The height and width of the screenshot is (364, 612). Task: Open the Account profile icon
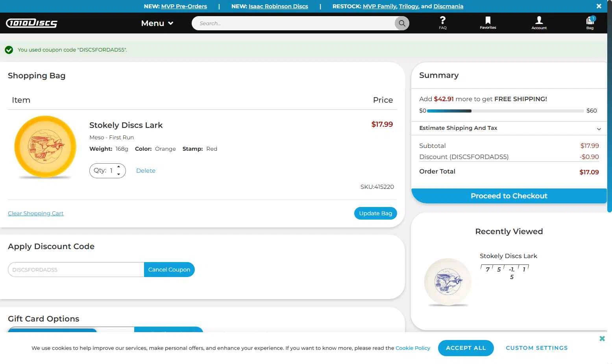(x=539, y=23)
